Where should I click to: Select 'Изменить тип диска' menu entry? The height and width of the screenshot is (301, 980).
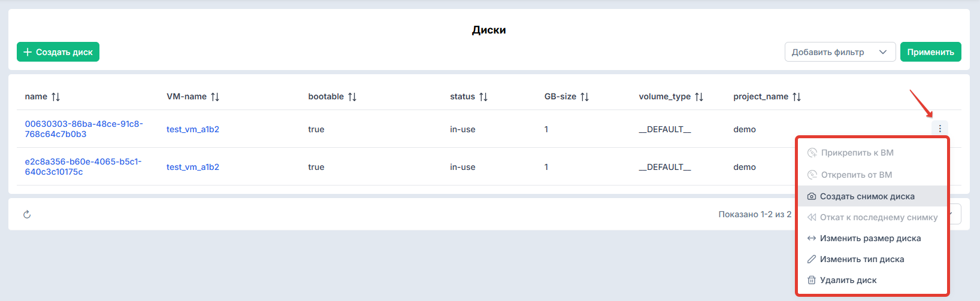872,259
